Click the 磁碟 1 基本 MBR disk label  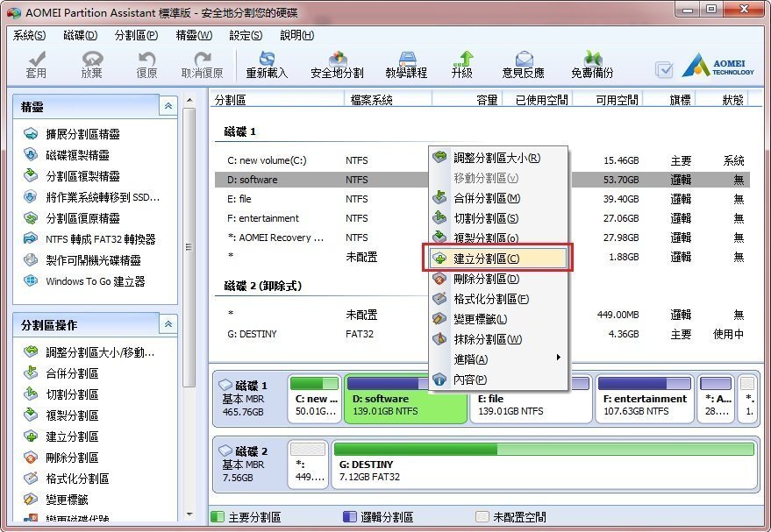tap(250, 399)
